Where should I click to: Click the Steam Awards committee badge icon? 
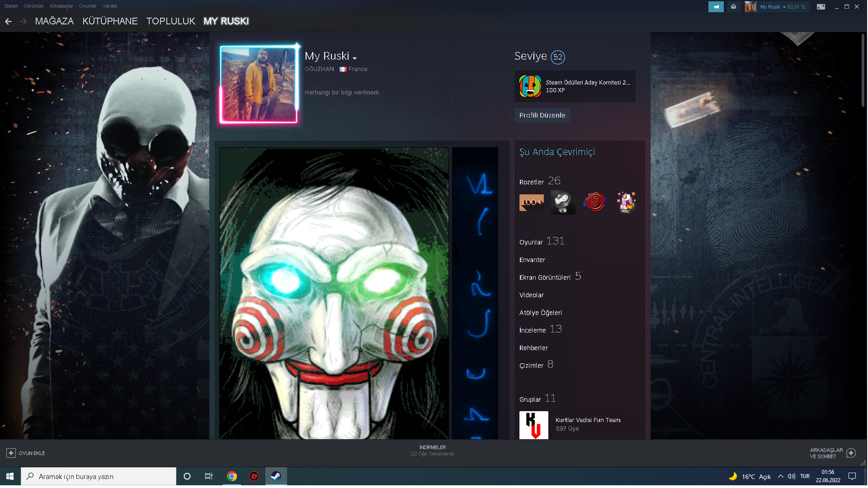pos(530,86)
